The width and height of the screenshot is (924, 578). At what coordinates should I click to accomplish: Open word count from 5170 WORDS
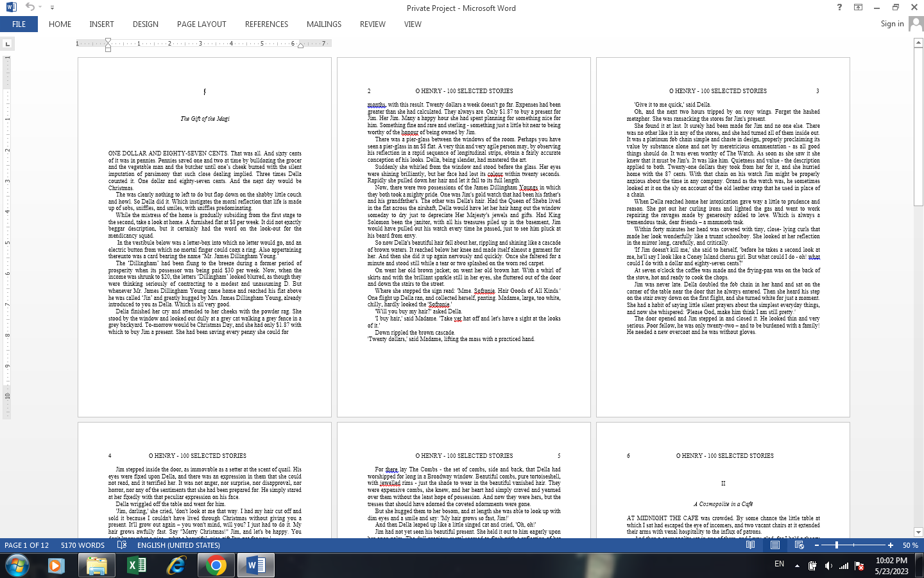pyautogui.click(x=83, y=545)
